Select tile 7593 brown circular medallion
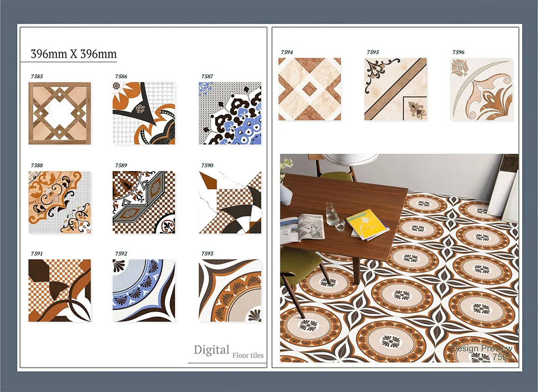Screen dimensions: 538x392 230,291
